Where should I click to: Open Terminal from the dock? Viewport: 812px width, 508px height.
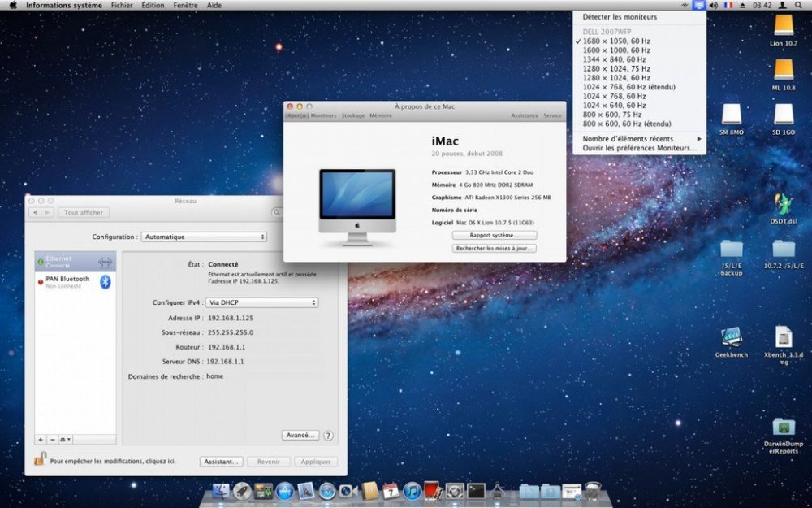click(476, 491)
